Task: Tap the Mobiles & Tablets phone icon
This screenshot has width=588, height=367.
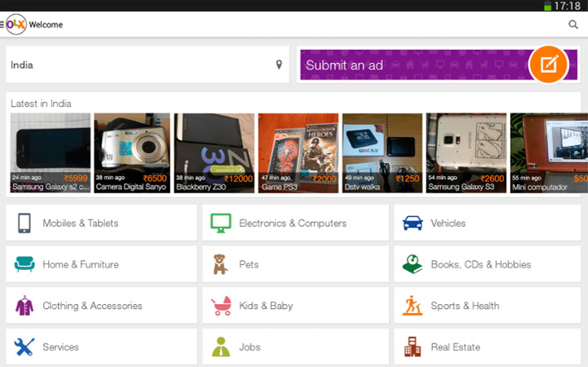Action: pyautogui.click(x=24, y=223)
